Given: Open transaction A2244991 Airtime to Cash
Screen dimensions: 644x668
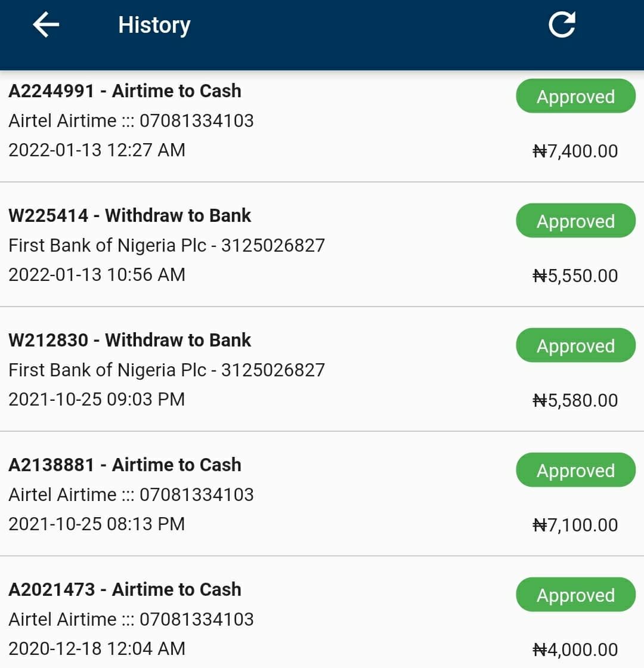Looking at the screenshot, I should click(125, 91).
